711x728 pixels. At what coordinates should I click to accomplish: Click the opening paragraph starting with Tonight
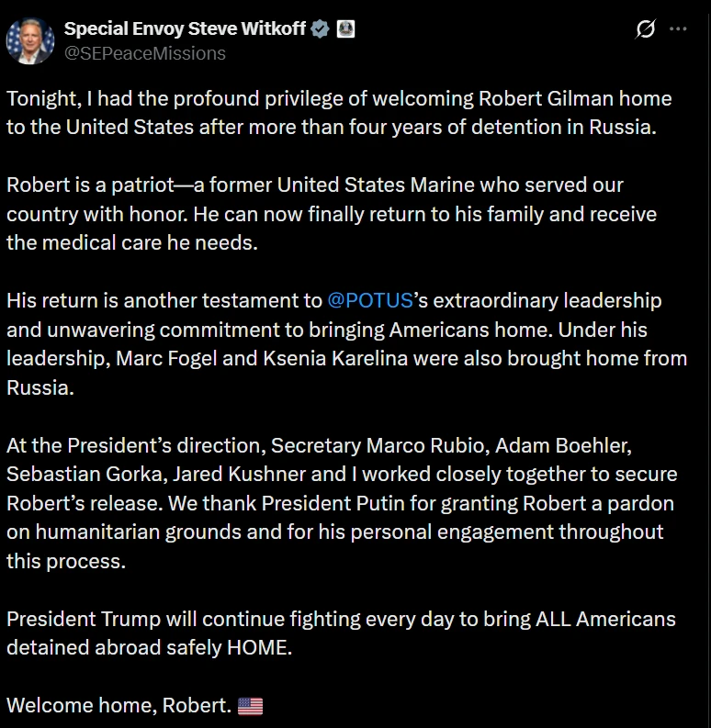(339, 113)
